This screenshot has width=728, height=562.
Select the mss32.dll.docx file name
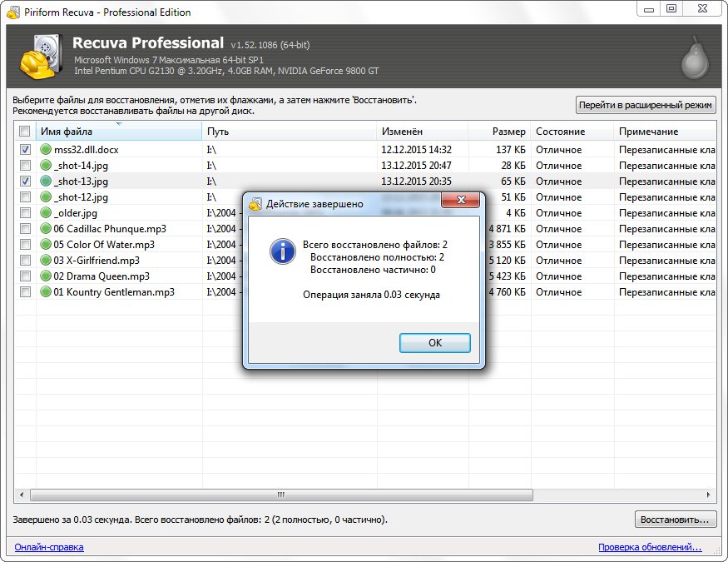click(x=86, y=150)
